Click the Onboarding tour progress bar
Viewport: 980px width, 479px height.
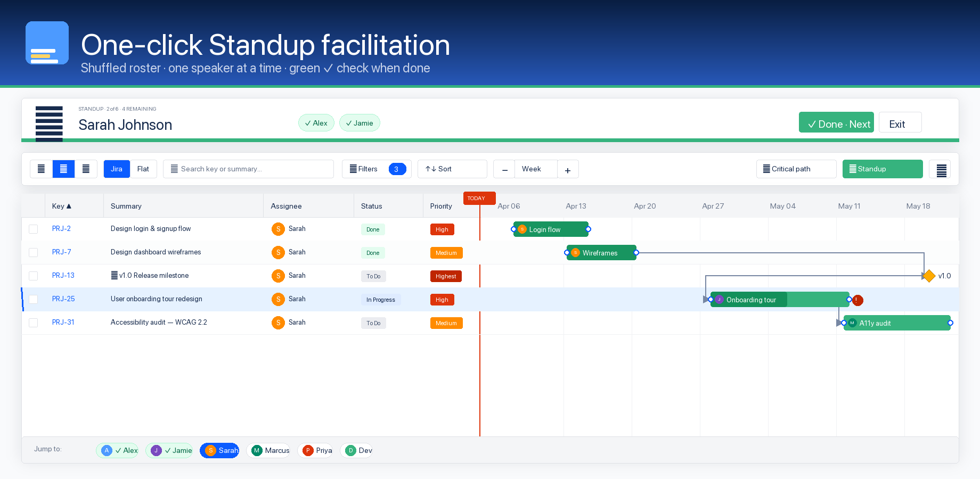779,300
